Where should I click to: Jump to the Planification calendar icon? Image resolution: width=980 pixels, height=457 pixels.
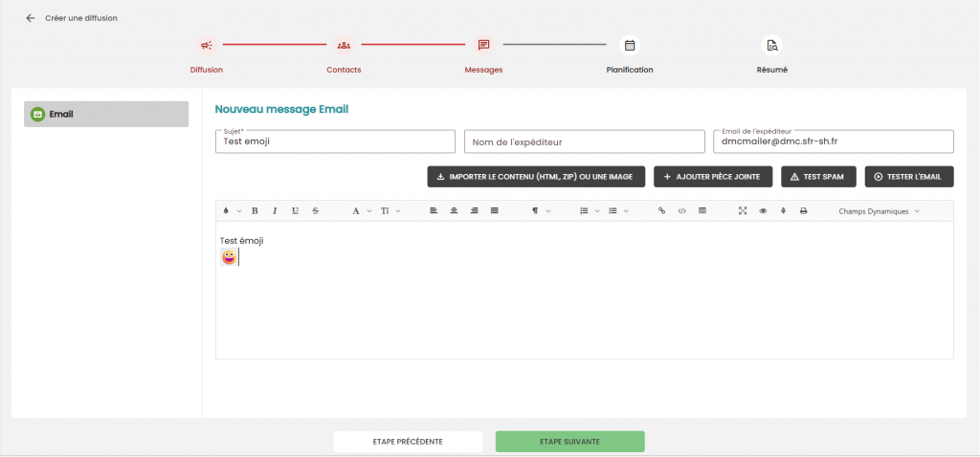click(x=630, y=45)
